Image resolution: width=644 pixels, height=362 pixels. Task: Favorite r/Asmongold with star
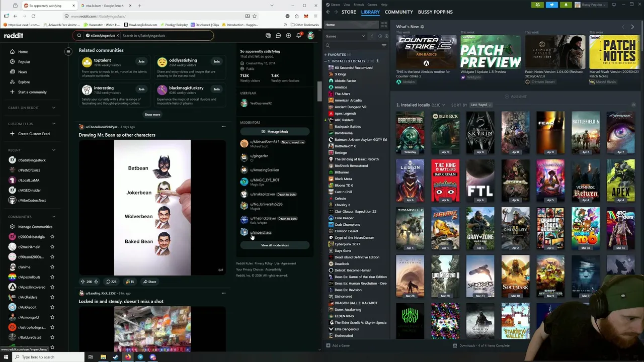coord(52,317)
